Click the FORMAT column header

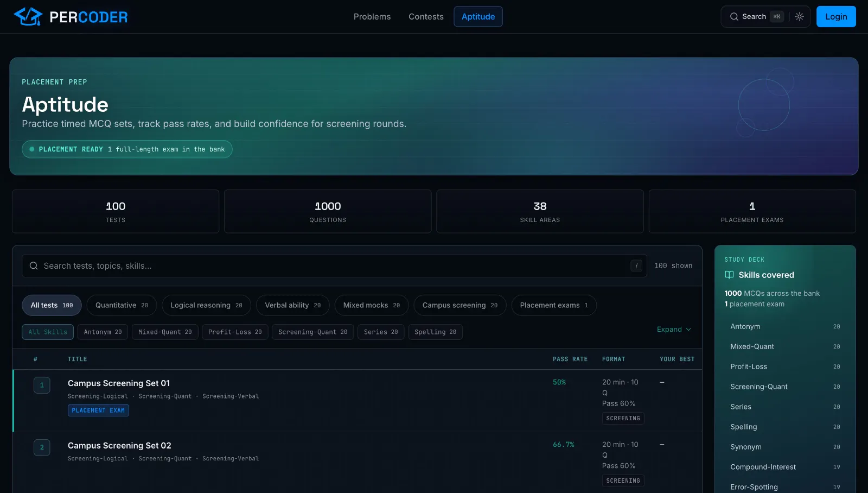pos(614,359)
